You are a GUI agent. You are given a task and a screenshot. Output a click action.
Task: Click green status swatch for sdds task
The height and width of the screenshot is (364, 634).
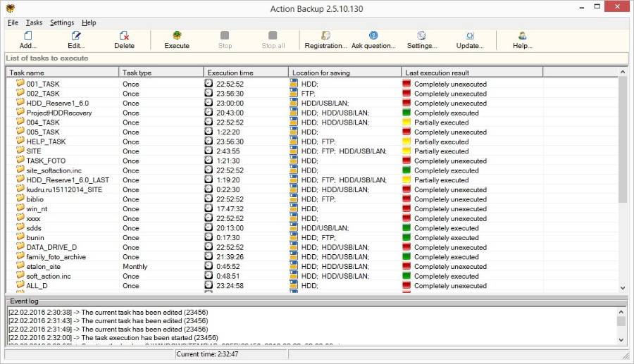click(x=406, y=228)
